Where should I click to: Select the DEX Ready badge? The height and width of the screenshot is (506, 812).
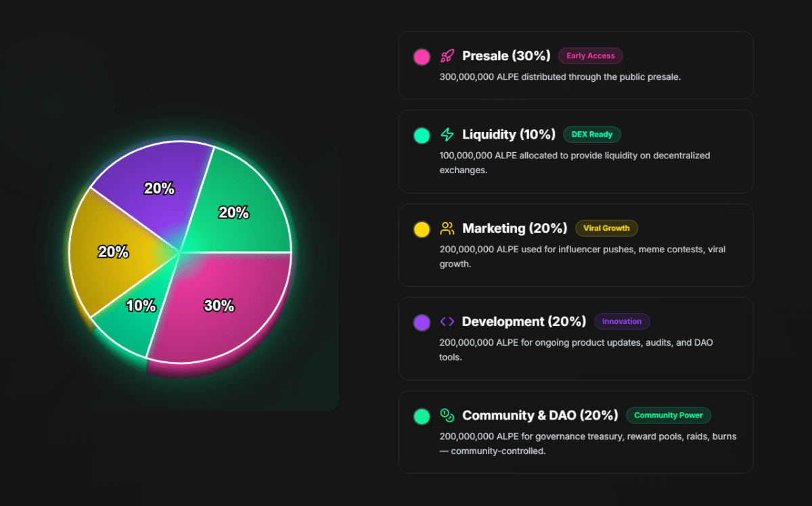pos(592,134)
